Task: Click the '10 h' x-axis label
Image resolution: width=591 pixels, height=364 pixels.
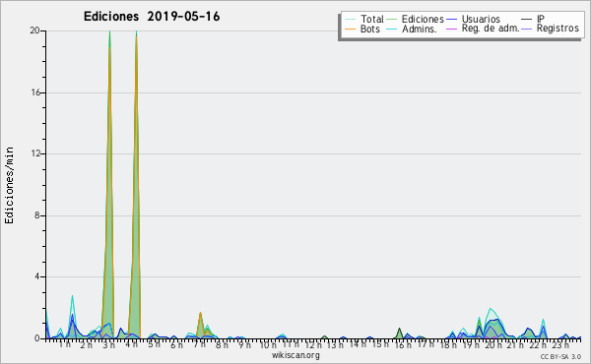Action: 268,344
